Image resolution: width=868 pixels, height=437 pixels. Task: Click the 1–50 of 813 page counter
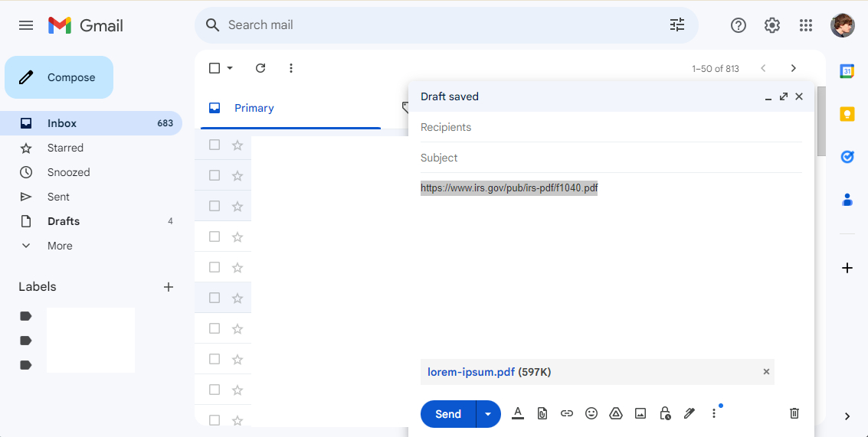716,69
